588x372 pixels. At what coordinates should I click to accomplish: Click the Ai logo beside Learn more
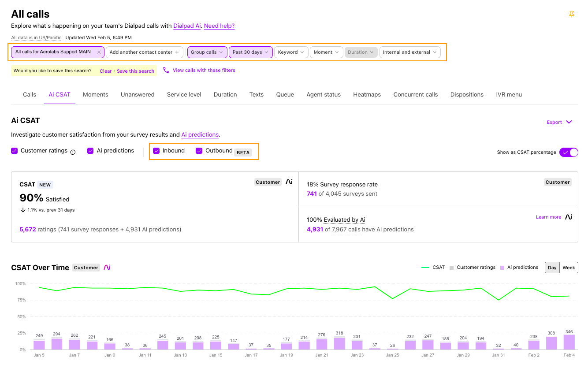coord(569,217)
